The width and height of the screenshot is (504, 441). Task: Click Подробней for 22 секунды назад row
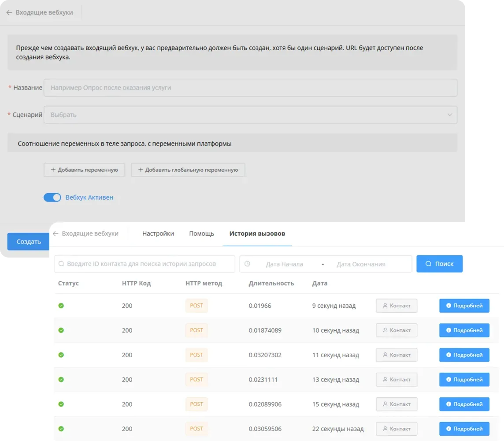click(x=464, y=429)
